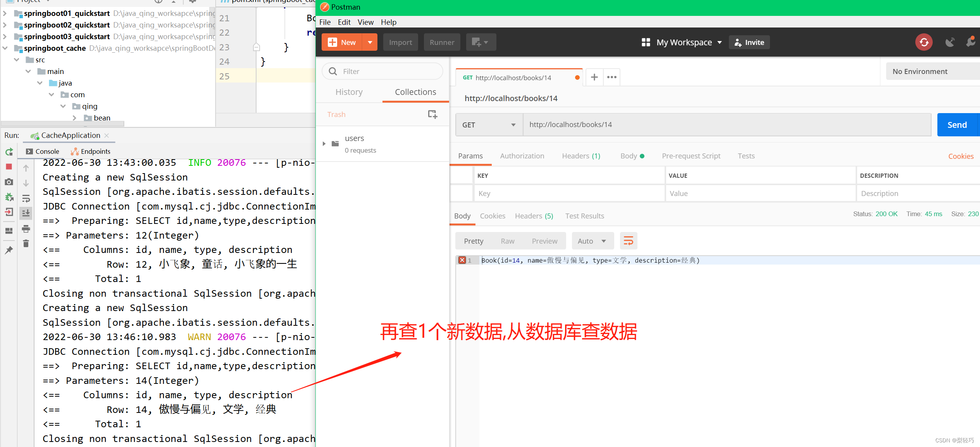Screen dimensions: 980x447
Task: Open the View menu in Postman
Action: coord(365,22)
